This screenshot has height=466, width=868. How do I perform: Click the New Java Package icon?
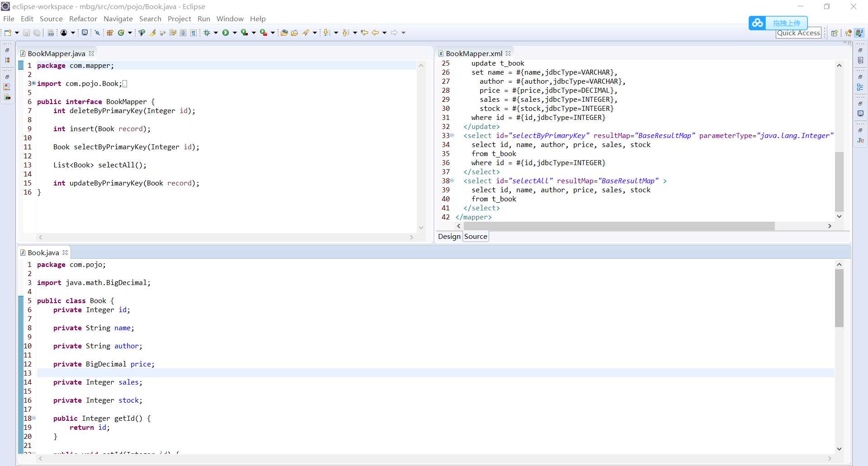110,33
